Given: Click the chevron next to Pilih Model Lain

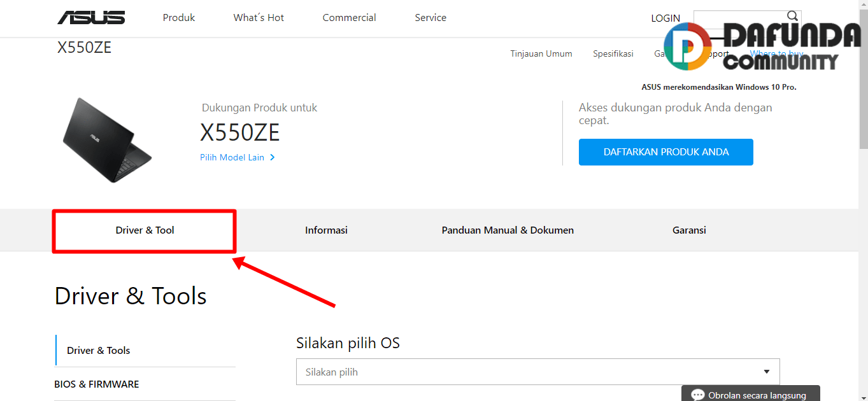Looking at the screenshot, I should (x=273, y=157).
